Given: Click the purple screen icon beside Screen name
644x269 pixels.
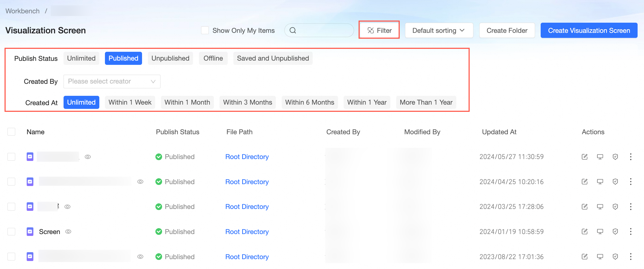Looking at the screenshot, I should pos(30,232).
